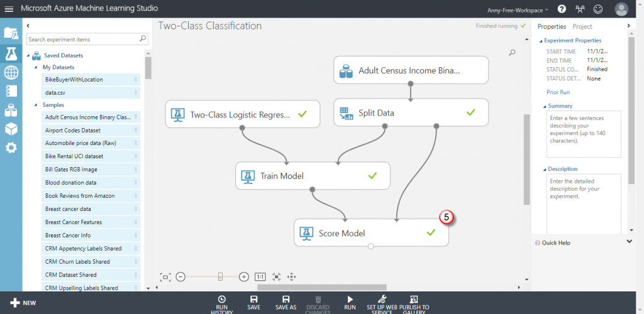The image size is (644, 314).
Task: Click the canvas search magnifier icon
Action: coord(512,53)
